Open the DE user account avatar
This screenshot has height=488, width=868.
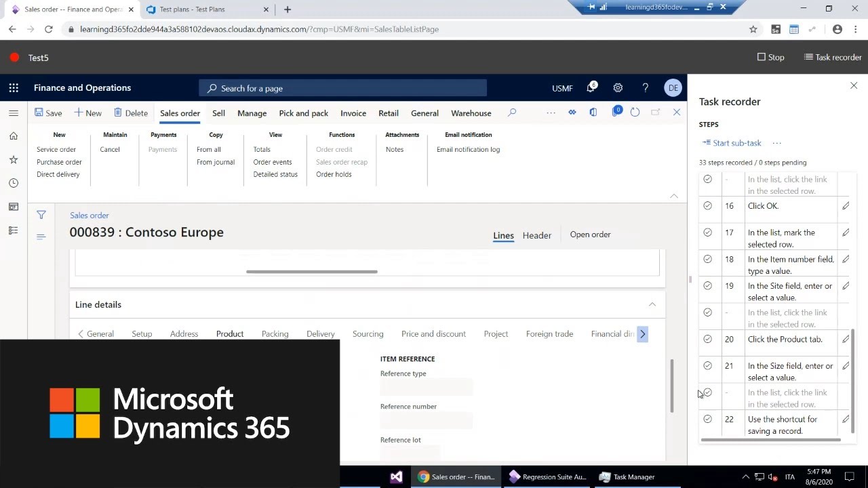click(x=673, y=88)
